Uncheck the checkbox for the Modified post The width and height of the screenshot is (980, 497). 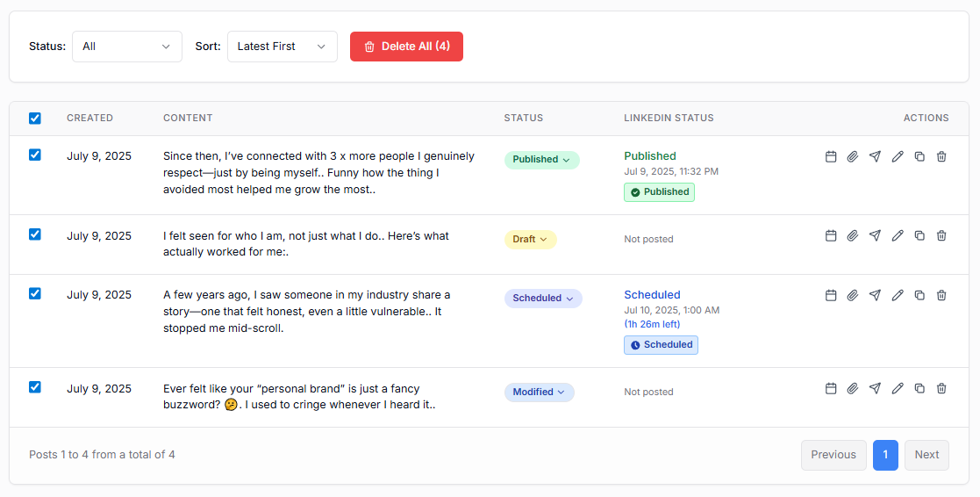[35, 387]
